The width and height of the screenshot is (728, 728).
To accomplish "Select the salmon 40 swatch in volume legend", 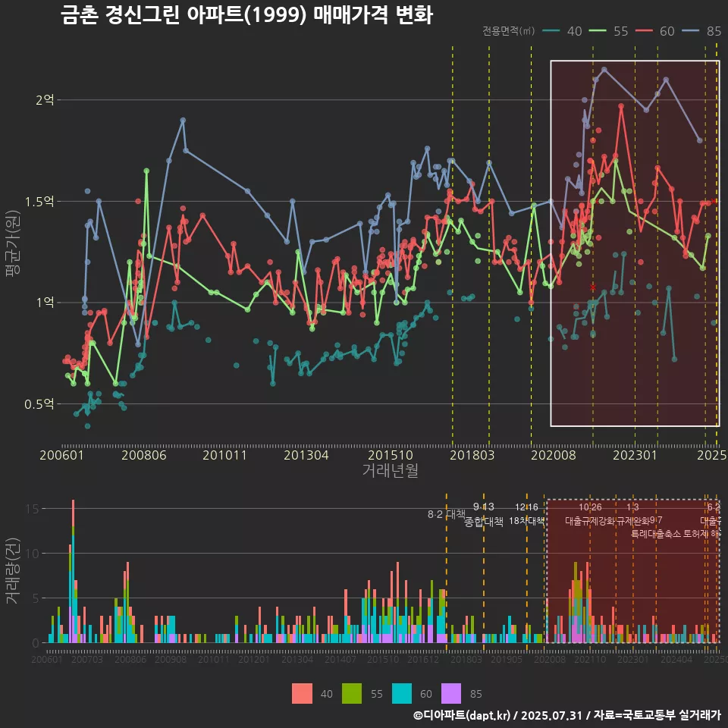I will pos(303,694).
